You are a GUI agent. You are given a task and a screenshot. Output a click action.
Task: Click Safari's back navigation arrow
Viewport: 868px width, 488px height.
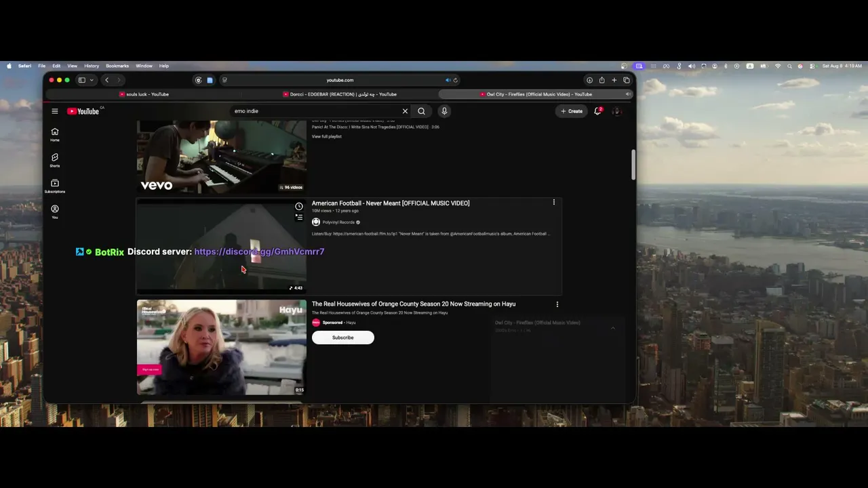[106, 80]
